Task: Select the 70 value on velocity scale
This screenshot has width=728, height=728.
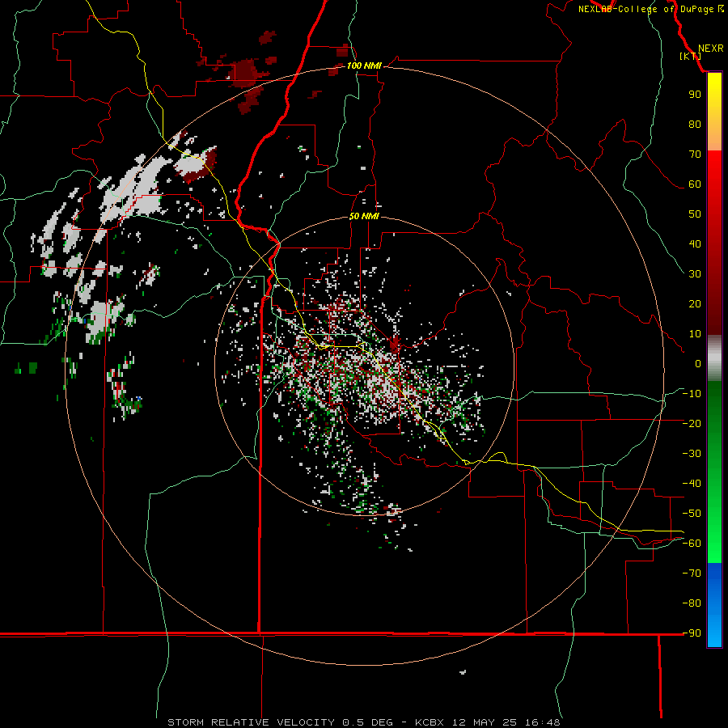Action: tap(695, 154)
